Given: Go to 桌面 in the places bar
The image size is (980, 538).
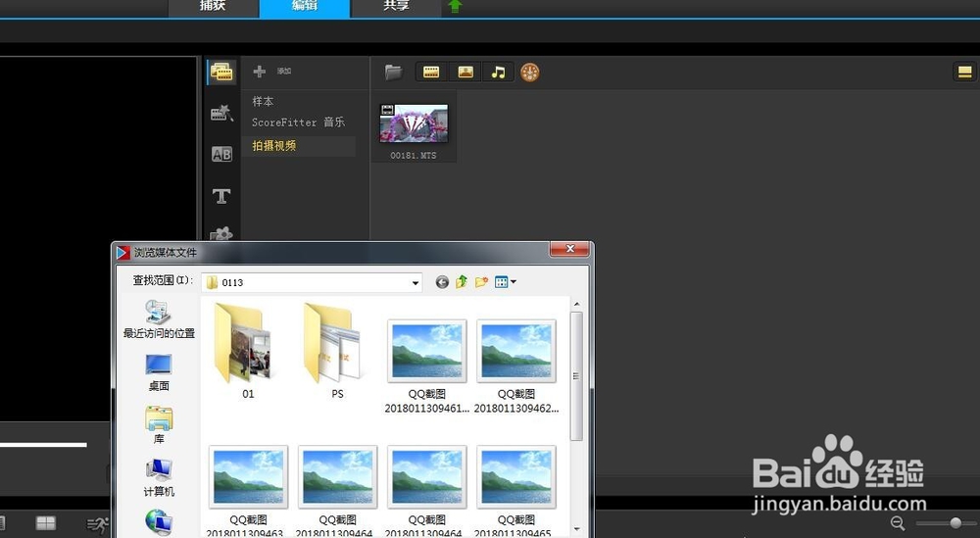Looking at the screenshot, I should [x=159, y=372].
